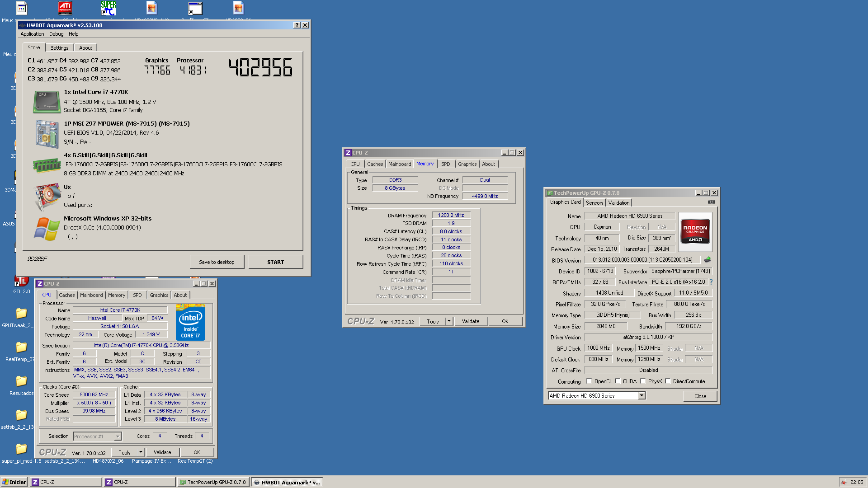The height and width of the screenshot is (488, 868).
Task: Open the ATI Radeon desktop shortcut icon
Action: tap(65, 8)
